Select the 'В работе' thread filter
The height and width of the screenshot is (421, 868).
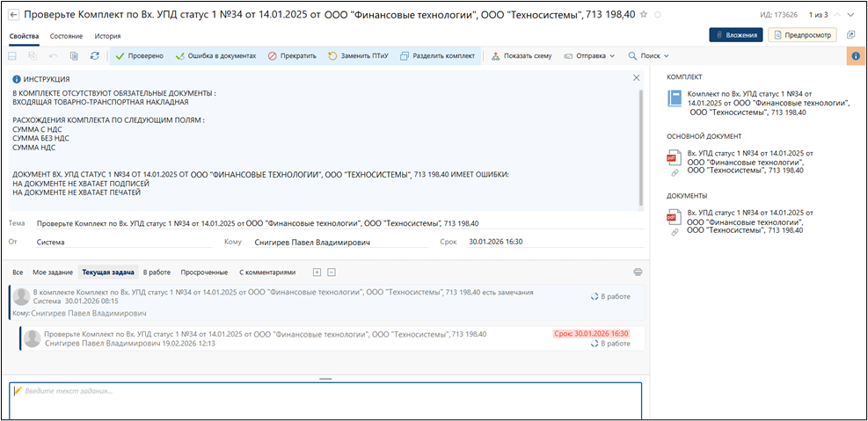157,272
